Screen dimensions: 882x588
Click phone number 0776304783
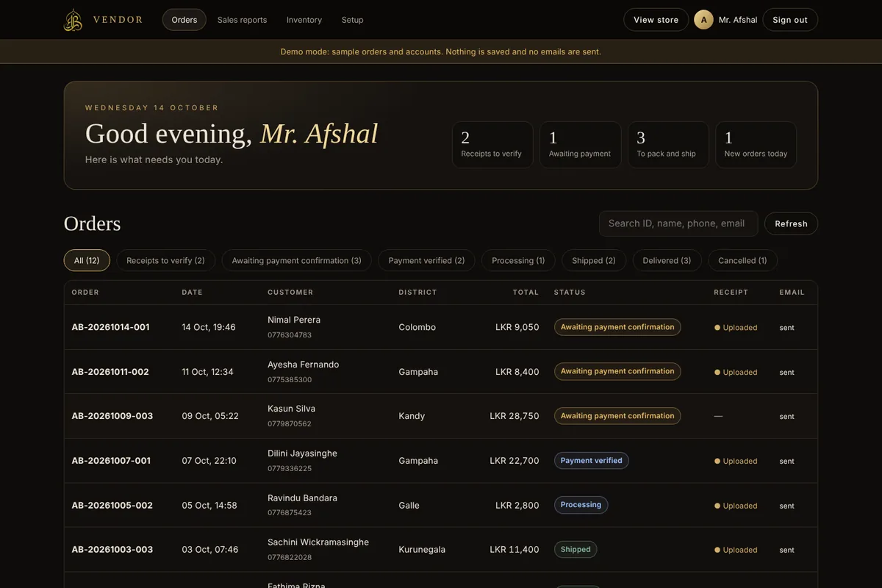(x=290, y=335)
